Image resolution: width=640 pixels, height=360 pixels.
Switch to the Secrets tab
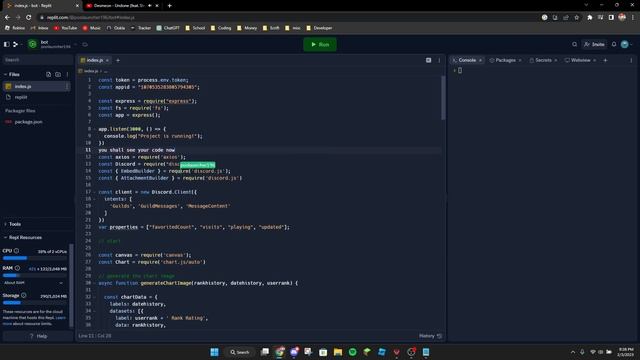click(x=543, y=60)
